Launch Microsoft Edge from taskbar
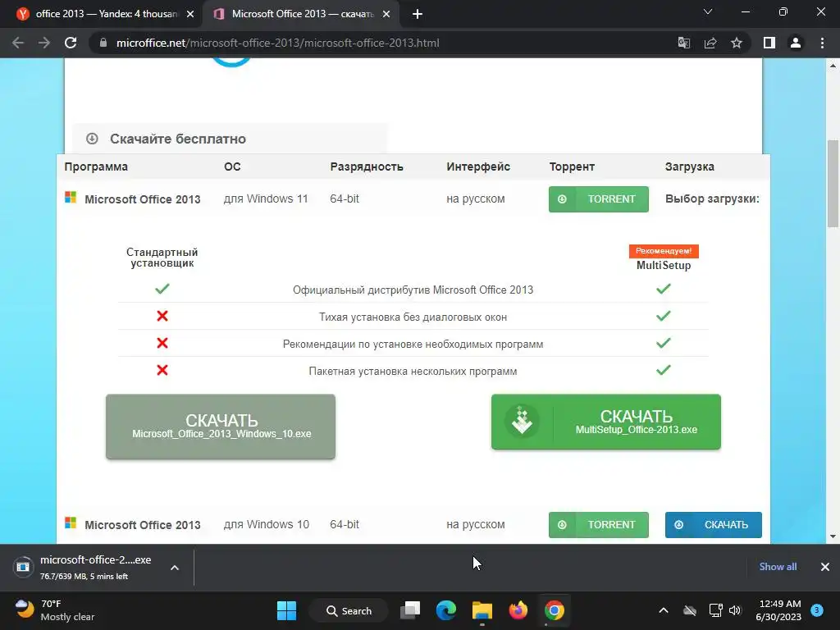The image size is (840, 630). pyautogui.click(x=445, y=610)
